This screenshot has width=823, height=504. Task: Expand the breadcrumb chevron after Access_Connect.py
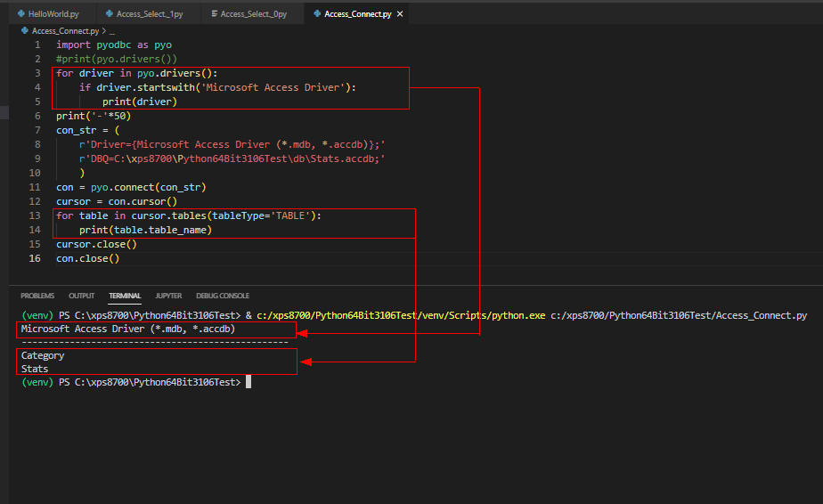click(x=104, y=31)
